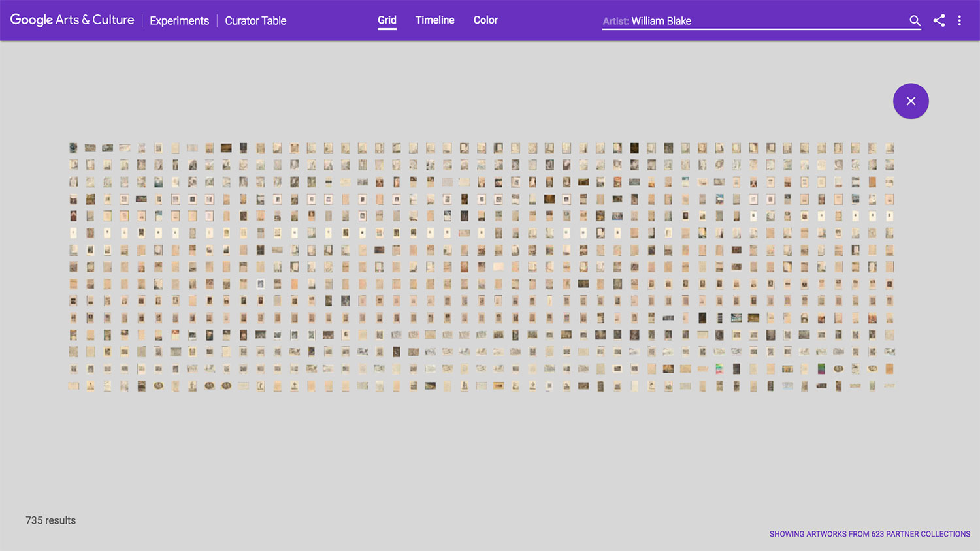Go to Google Arts & Culture home logo
Screen dimensions: 980x551
pyautogui.click(x=72, y=20)
